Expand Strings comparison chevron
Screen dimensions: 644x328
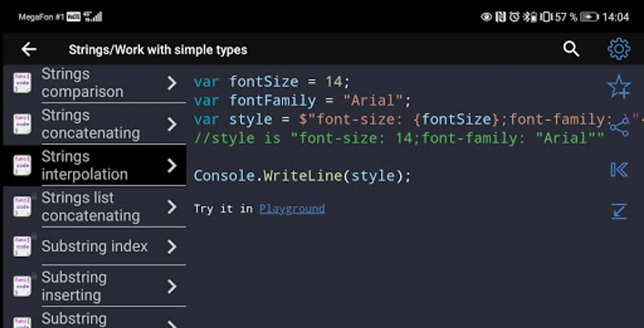(x=172, y=83)
